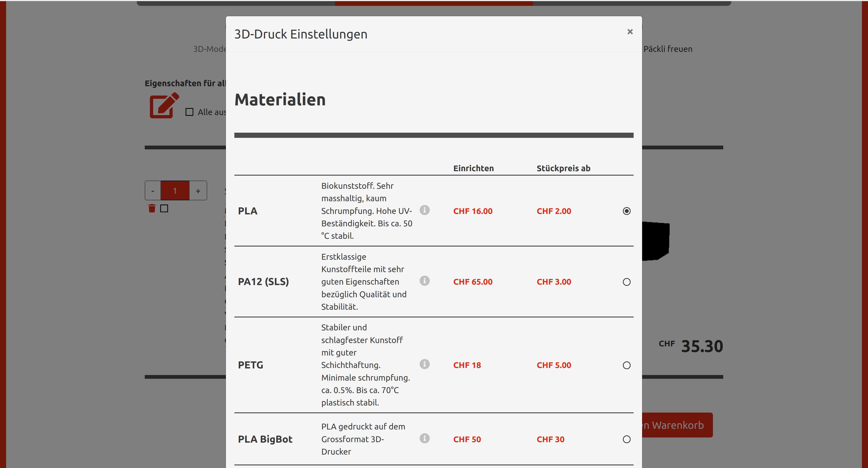This screenshot has width=868, height=468.
Task: Choose the PETG material radio button
Action: tap(626, 365)
